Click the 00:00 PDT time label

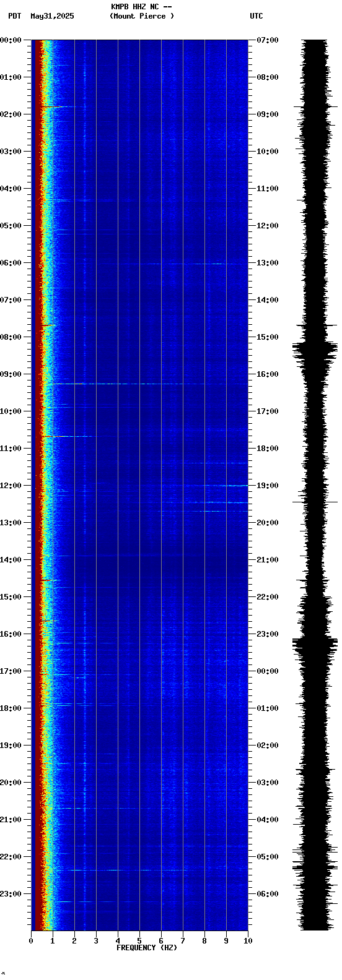(11, 40)
